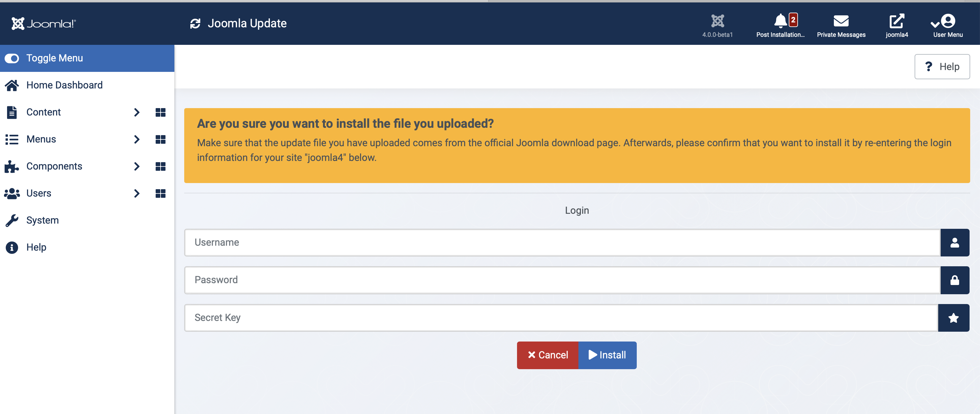The width and height of the screenshot is (980, 414).
Task: Click the Content document icon
Action: [12, 112]
